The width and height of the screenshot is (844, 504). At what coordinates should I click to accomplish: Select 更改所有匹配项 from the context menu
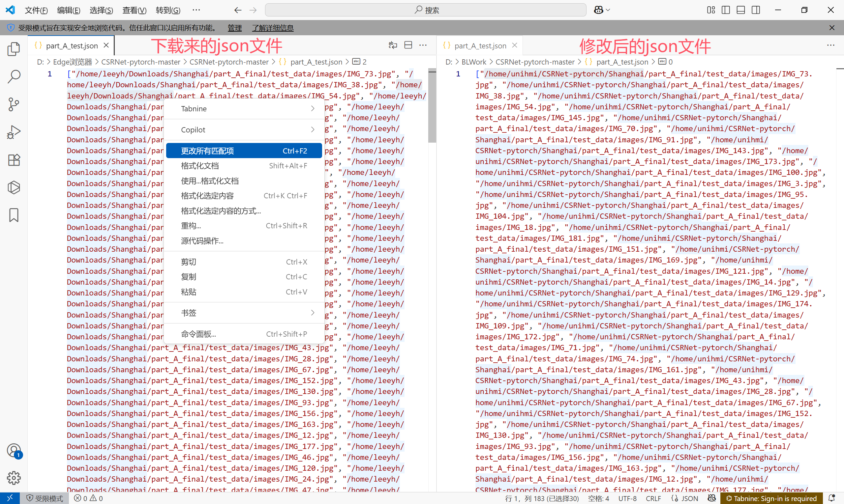coord(244,151)
